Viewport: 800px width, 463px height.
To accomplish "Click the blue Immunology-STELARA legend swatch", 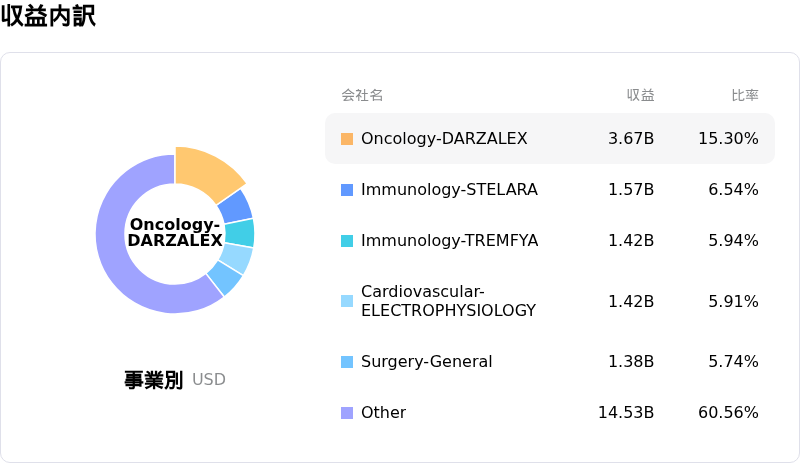I will pos(347,190).
